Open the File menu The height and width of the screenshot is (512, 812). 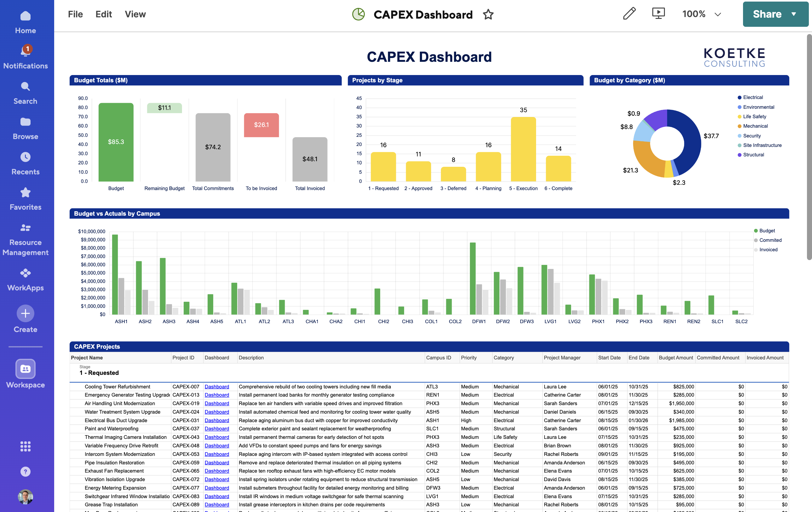(x=75, y=14)
